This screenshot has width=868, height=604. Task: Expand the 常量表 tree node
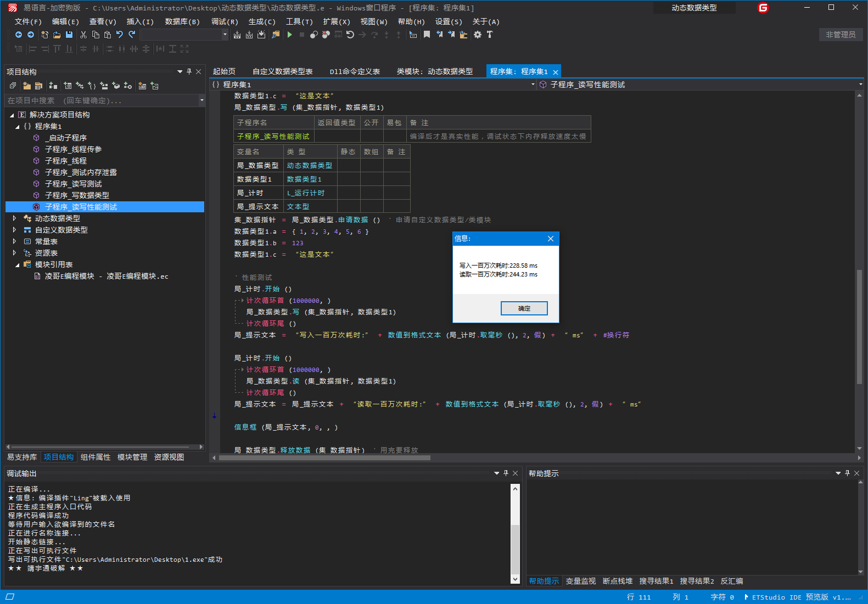[x=14, y=241]
